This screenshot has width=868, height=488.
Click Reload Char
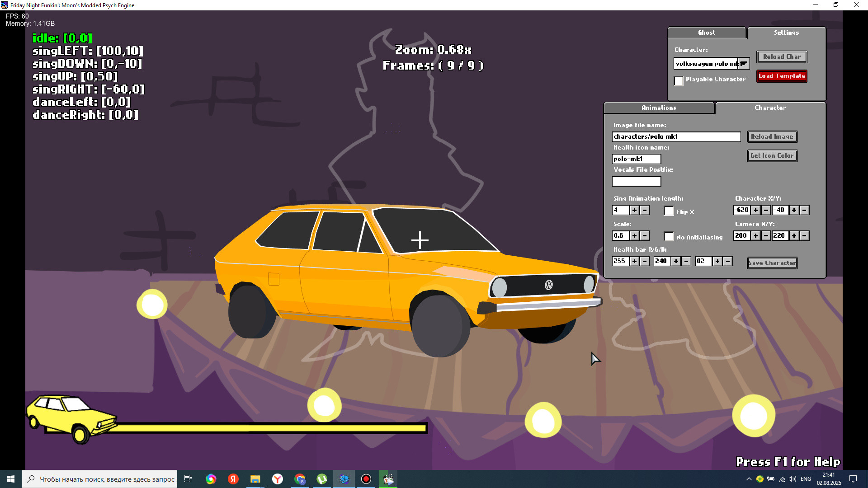pos(781,57)
